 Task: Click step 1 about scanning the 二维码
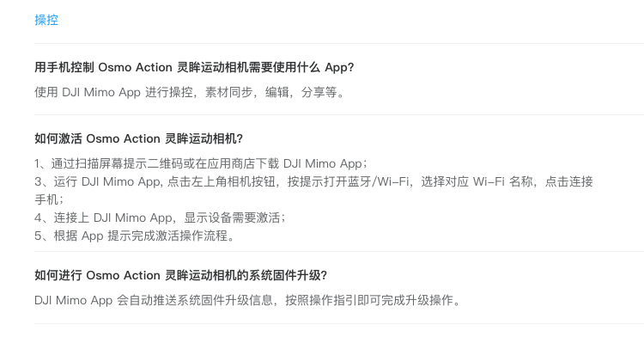(x=201, y=163)
